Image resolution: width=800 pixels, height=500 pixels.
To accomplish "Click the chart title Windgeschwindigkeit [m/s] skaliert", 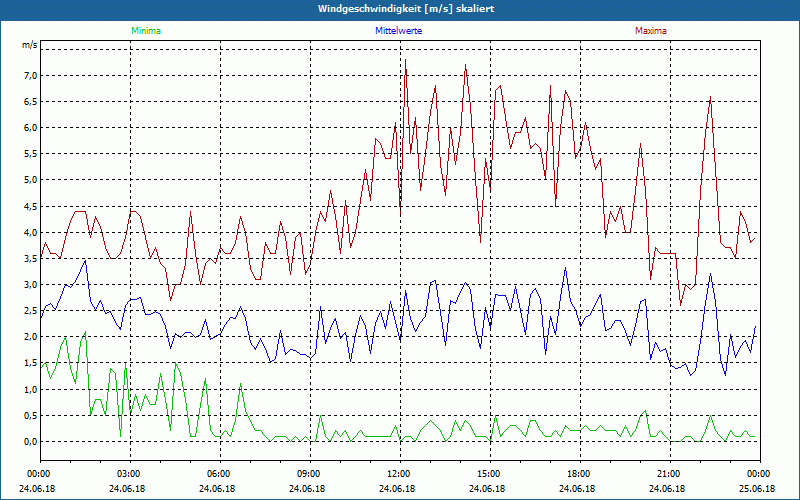I will [x=400, y=9].
